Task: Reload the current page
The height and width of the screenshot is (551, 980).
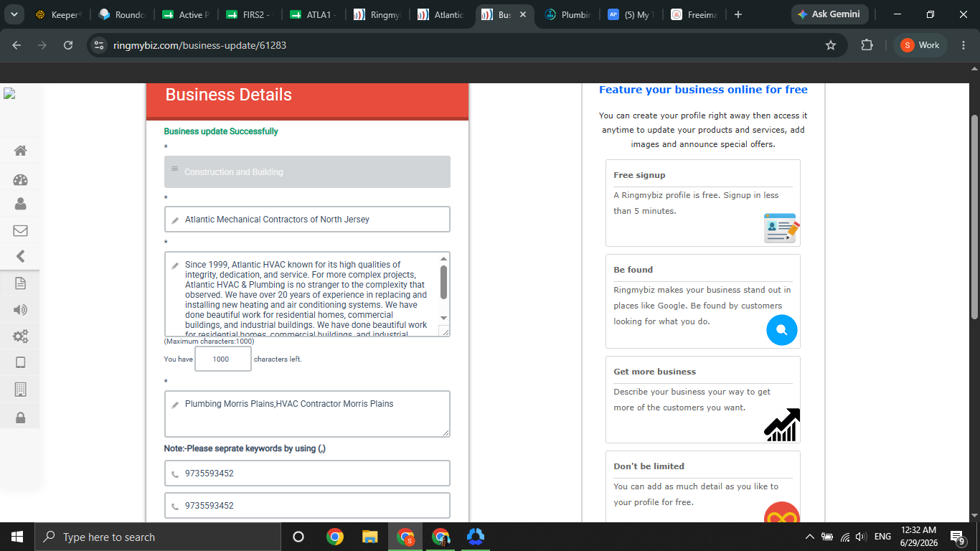Action: coord(68,45)
